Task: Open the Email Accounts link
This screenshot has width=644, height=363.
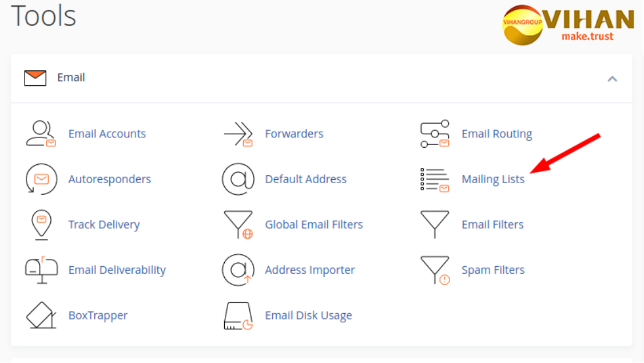Action: [x=107, y=134]
